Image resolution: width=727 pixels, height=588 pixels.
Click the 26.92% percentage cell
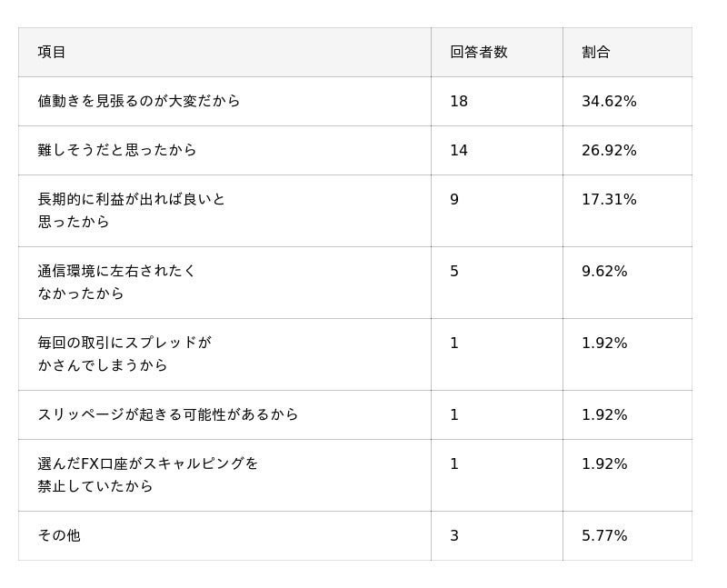coord(609,150)
